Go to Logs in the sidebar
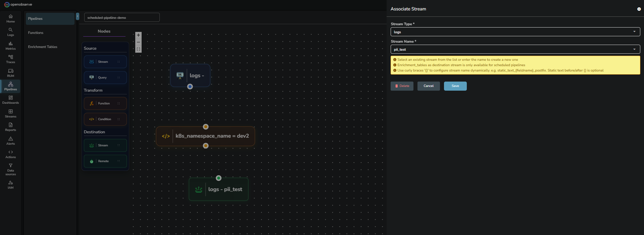 [x=10, y=32]
